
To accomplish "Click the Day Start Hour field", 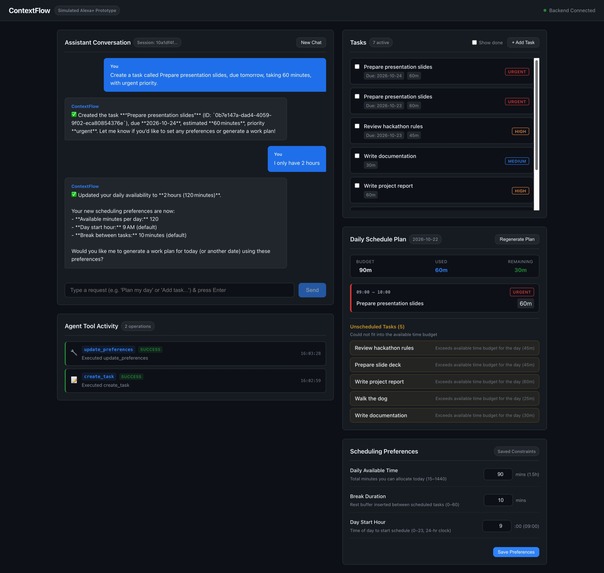I will tap(497, 526).
